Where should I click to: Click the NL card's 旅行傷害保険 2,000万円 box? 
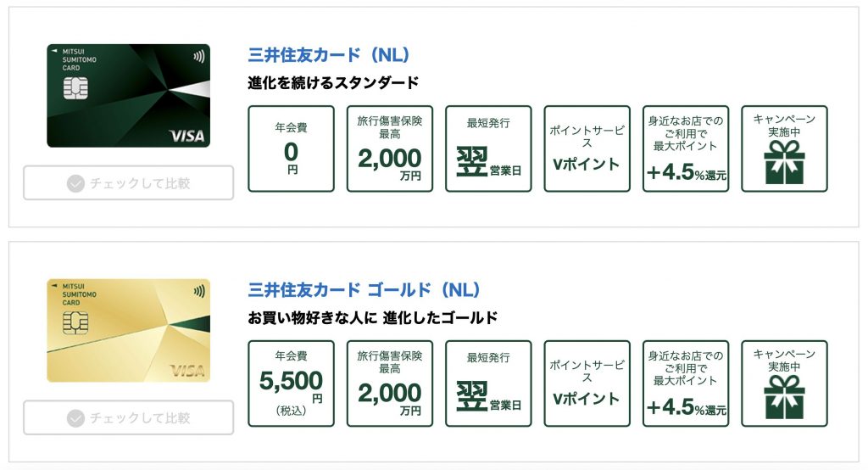tap(389, 148)
